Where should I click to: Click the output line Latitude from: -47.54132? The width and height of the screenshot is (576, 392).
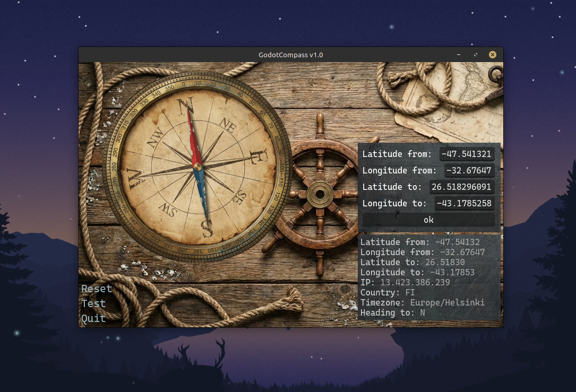pyautogui.click(x=420, y=242)
